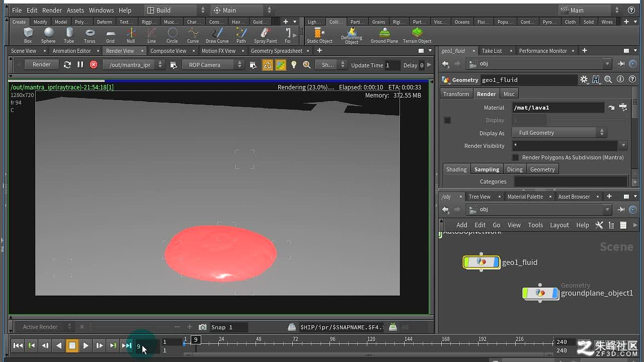Select the Path shelf tool
The image size is (644, 362).
coord(241,36)
